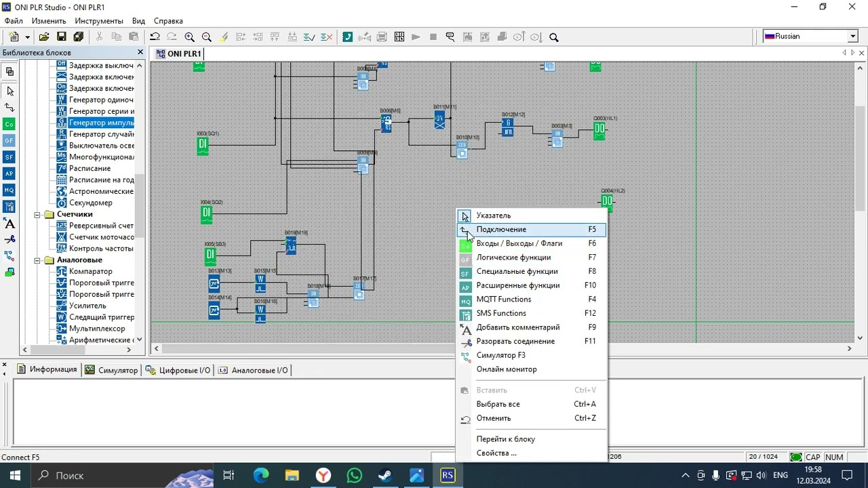Select the text comment 'A' sidebar tool
The image size is (868, 488).
pos(9,223)
